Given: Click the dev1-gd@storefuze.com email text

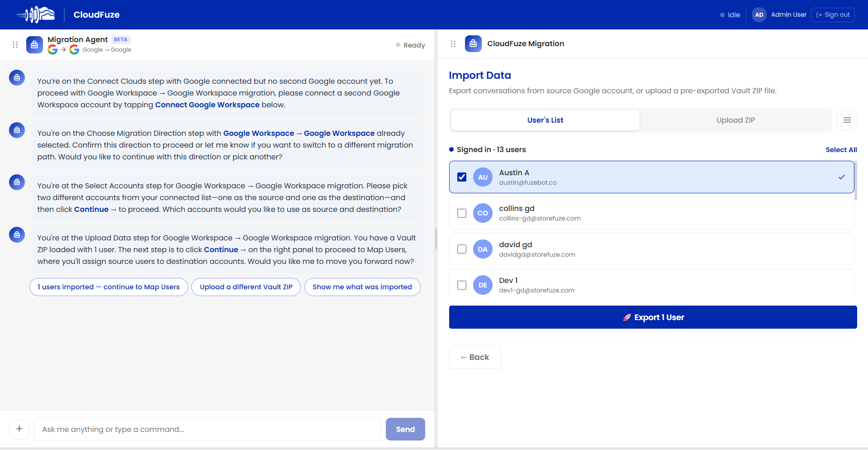Looking at the screenshot, I should (x=537, y=291).
